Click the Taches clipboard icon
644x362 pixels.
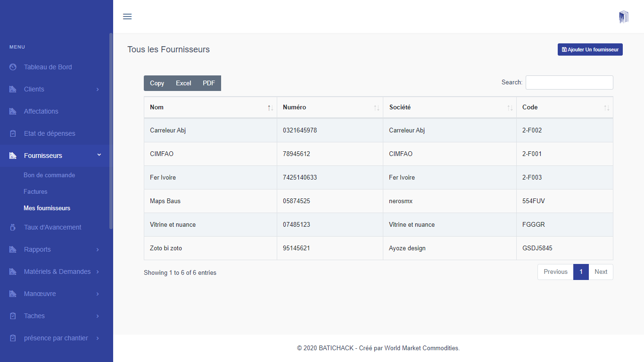point(13,316)
